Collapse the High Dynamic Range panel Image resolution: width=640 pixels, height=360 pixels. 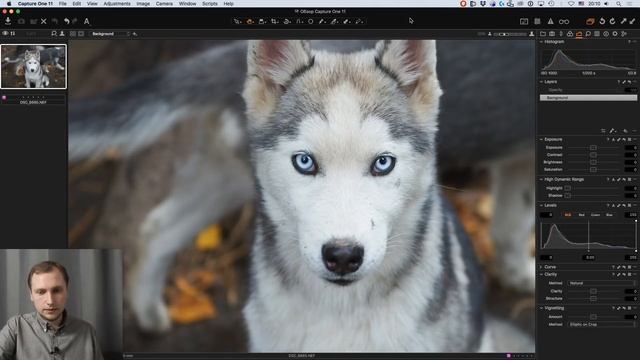click(542, 179)
